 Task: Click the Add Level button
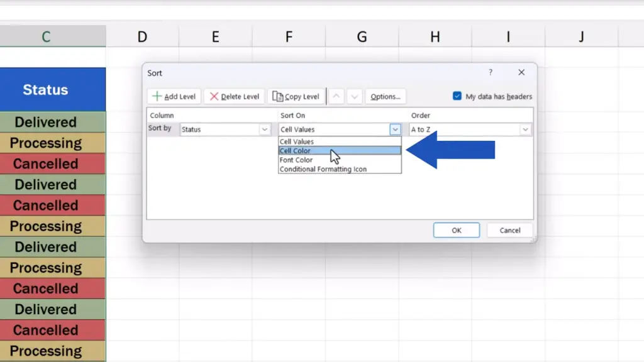tap(174, 97)
